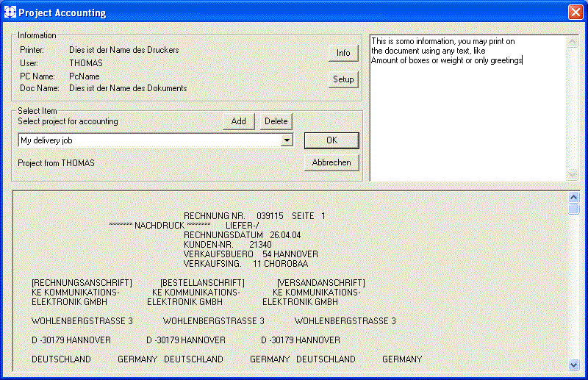
Task: Click the 'Project Accounting' title bar text
Action: click(x=62, y=12)
